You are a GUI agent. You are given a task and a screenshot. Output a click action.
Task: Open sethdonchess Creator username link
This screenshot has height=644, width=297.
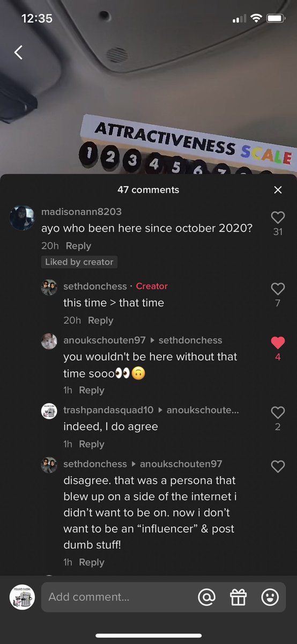tap(95, 287)
